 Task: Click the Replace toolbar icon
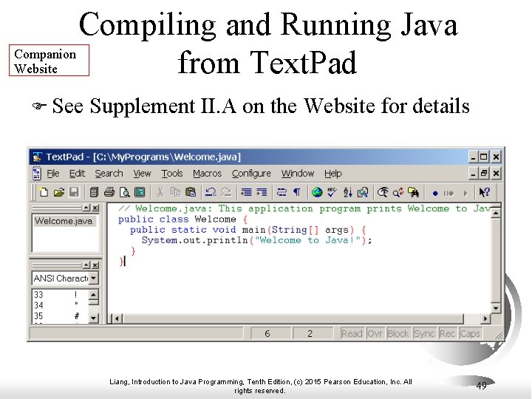point(398,192)
